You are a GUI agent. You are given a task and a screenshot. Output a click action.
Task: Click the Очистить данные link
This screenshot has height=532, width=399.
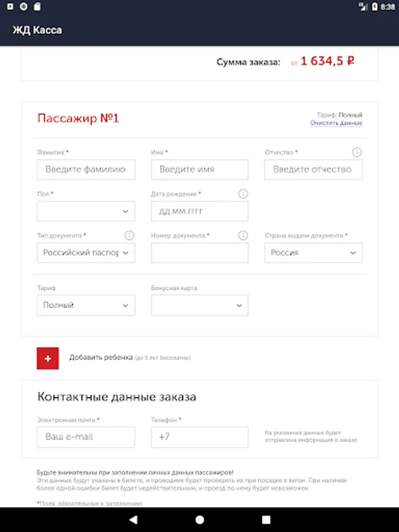[336, 123]
